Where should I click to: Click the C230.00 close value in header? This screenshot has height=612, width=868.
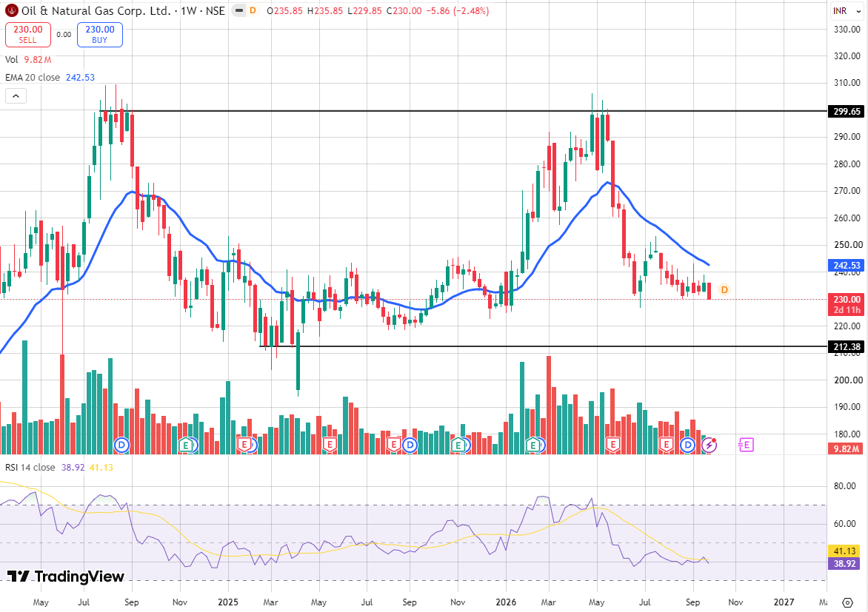(x=404, y=10)
